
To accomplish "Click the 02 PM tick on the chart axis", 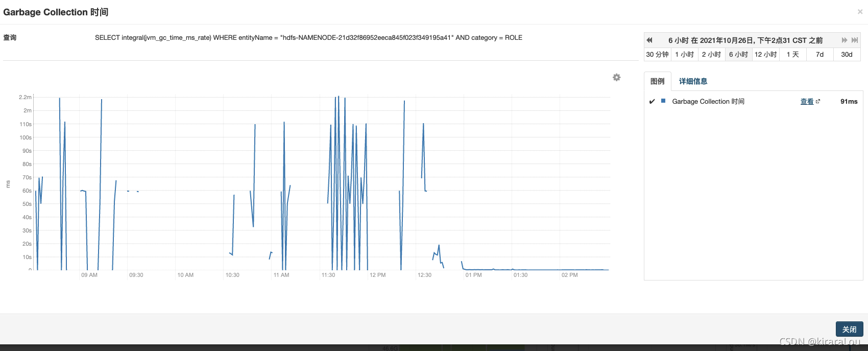I will (x=569, y=275).
